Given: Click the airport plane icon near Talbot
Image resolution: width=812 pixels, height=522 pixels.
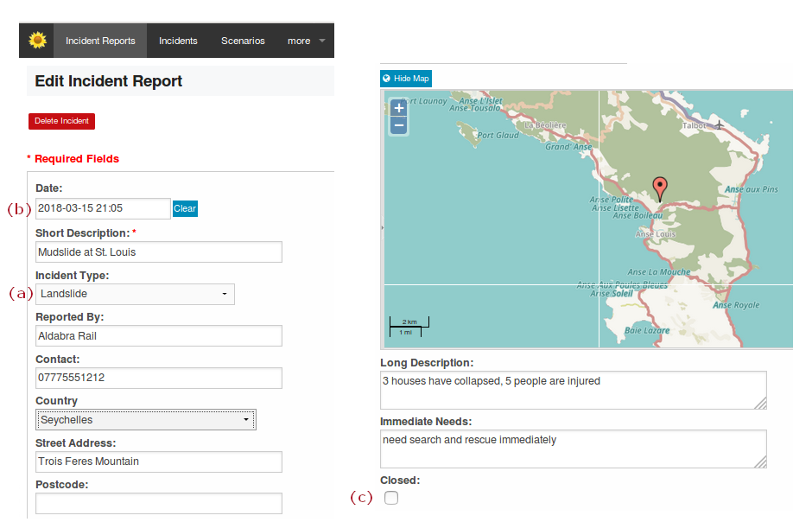Looking at the screenshot, I should pos(719,124).
